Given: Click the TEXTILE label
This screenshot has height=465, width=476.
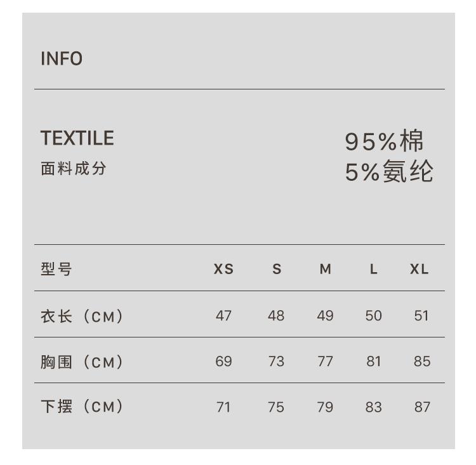Looking at the screenshot, I should (x=77, y=138).
